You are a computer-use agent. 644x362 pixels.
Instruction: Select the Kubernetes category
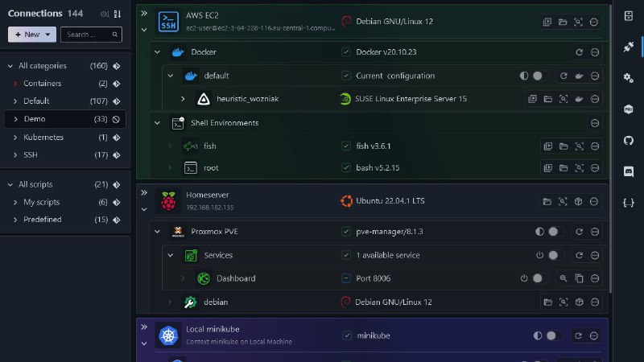point(43,137)
